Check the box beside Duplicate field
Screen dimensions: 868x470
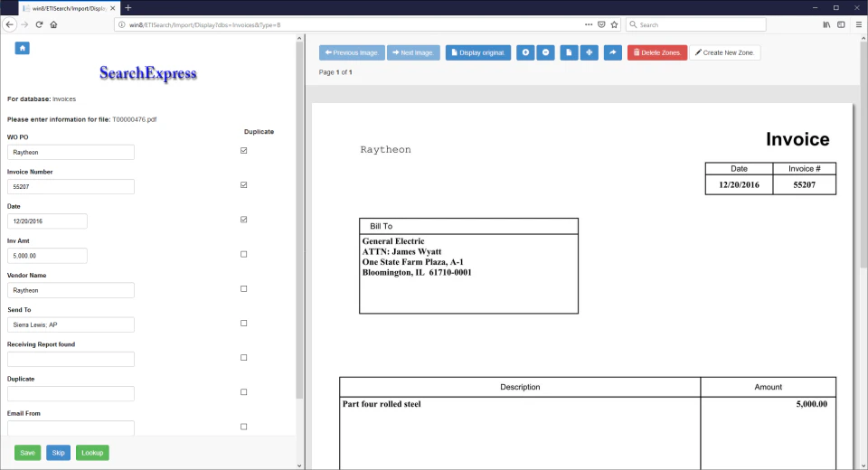pos(243,392)
